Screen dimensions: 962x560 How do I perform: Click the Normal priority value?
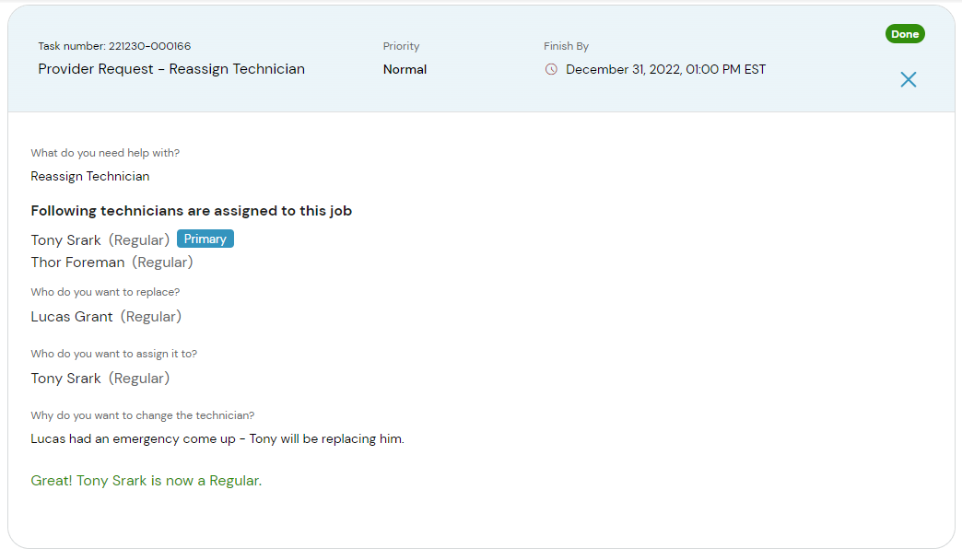tap(405, 69)
